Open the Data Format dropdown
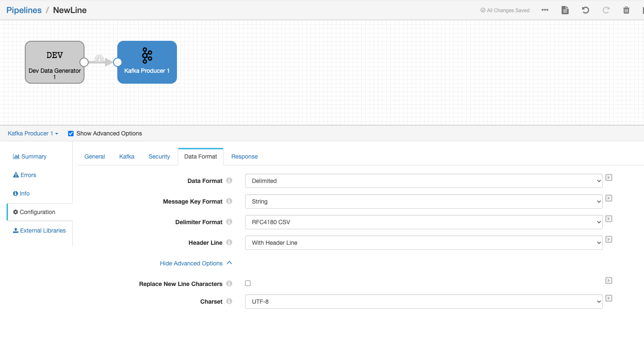This screenshot has width=644, height=339. click(x=424, y=181)
